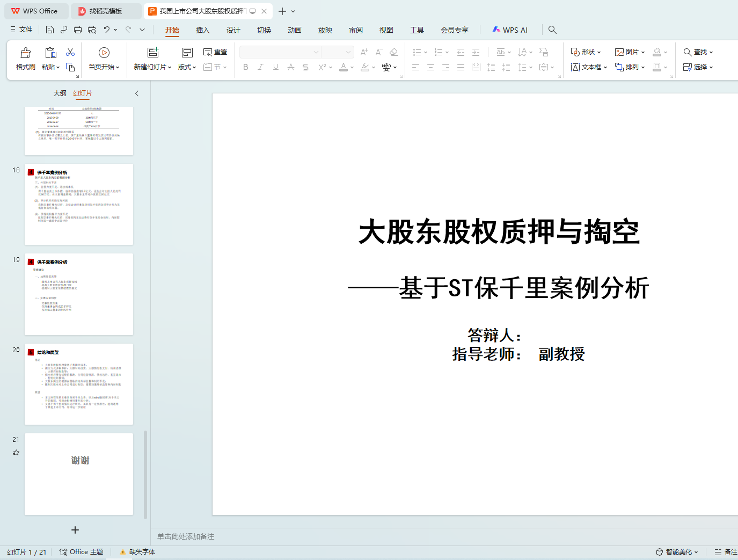Screen dimensions: 738x560
Task: Switch to the 视图 ribbon tab
Action: coord(386,30)
